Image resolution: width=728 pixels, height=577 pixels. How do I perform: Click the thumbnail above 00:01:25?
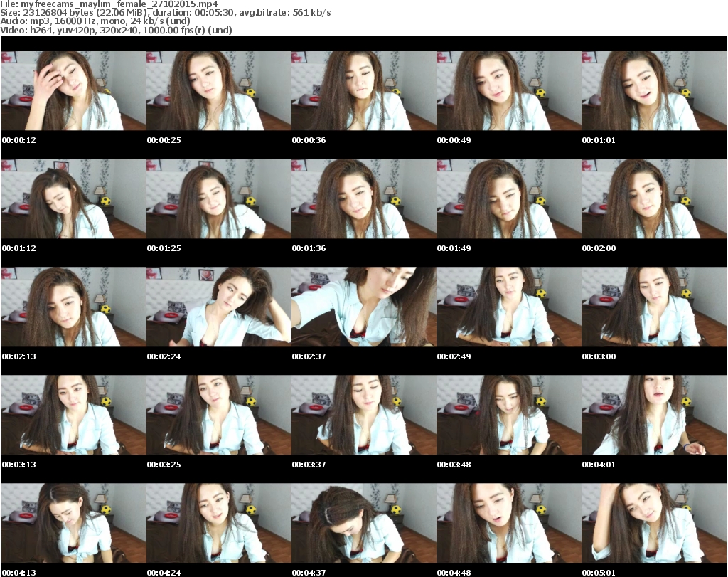coord(219,198)
